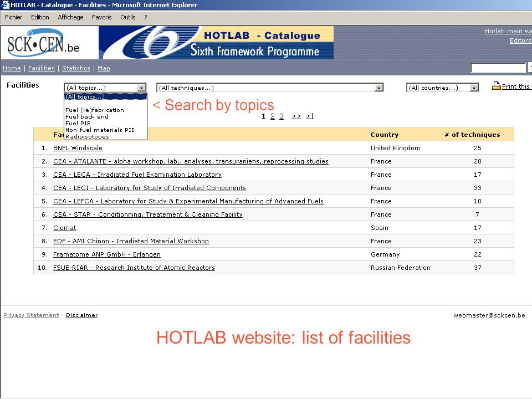The image size is (532, 399).
Task: Open the CEA - ATALANTE facility link
Action: [191, 161]
